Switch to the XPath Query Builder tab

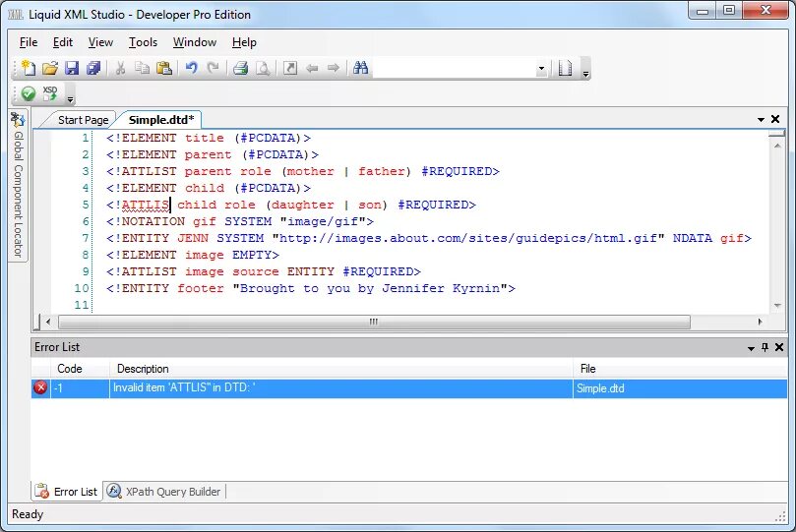164,492
